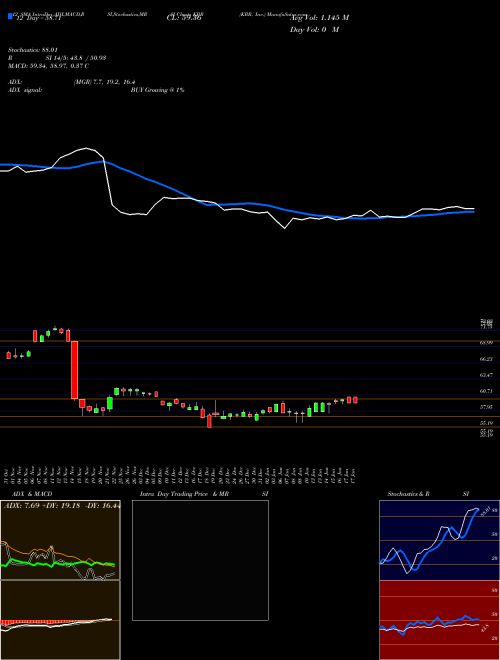The width and height of the screenshot is (500, 660).
Task: Click the large red candlestick of the price drop
Action: (74, 370)
